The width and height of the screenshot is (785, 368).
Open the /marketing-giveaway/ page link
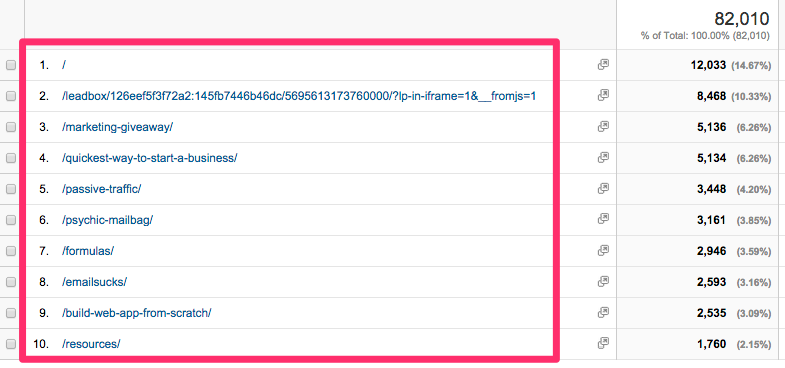pyautogui.click(x=117, y=127)
